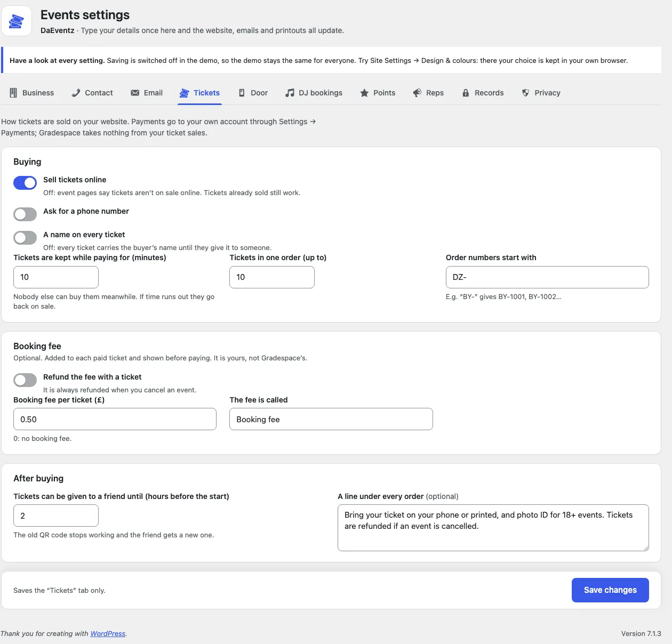Click the Business tab building icon
Screen dimensions: 672x644
(x=13, y=93)
